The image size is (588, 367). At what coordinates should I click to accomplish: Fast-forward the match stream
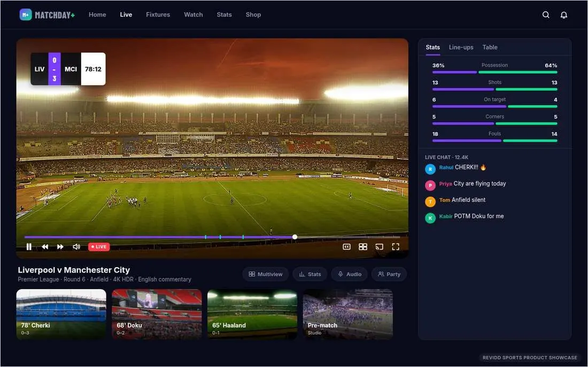click(x=60, y=247)
